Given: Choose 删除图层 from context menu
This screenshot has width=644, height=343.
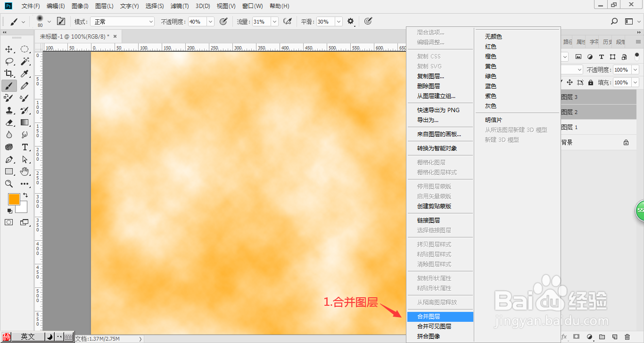Looking at the screenshot, I should tap(440, 86).
